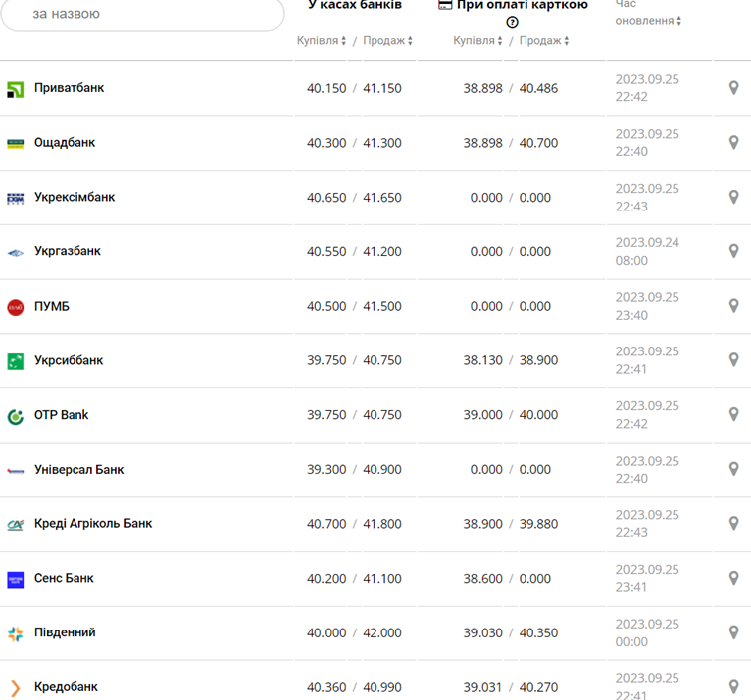
Task: Open the Укрексімбанк bank link
Action: tap(75, 197)
